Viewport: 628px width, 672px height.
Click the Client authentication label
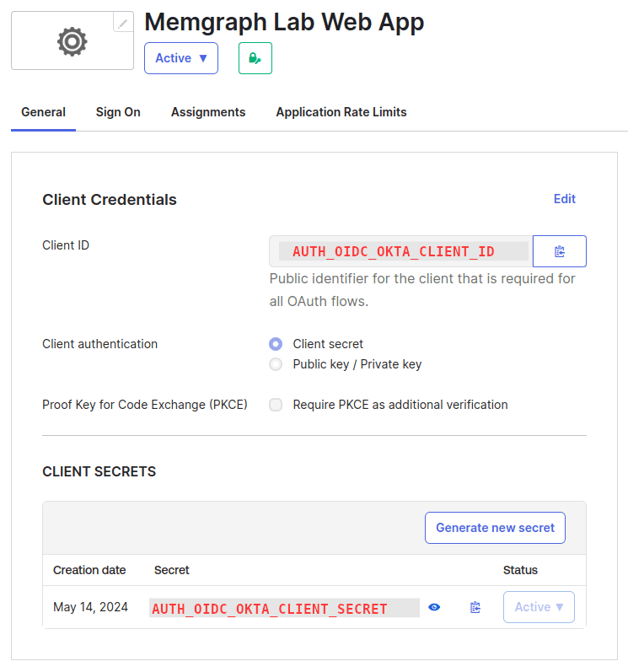[x=99, y=344]
